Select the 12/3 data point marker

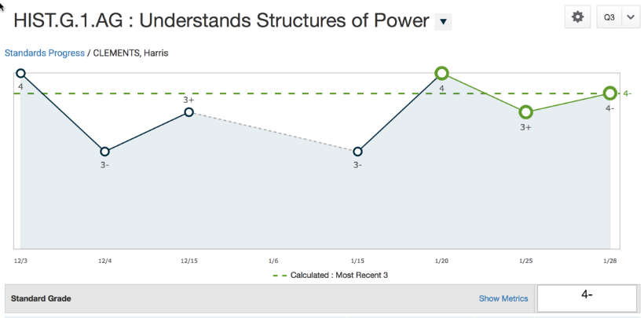[21, 74]
